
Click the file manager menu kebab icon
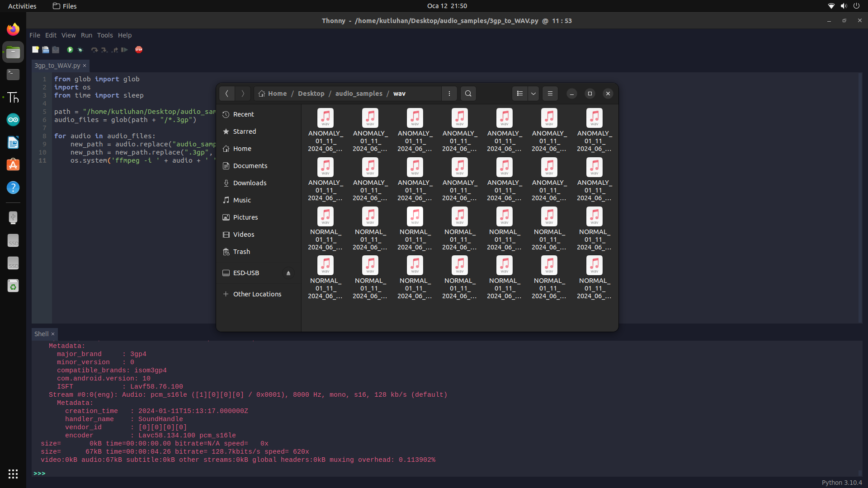(449, 94)
